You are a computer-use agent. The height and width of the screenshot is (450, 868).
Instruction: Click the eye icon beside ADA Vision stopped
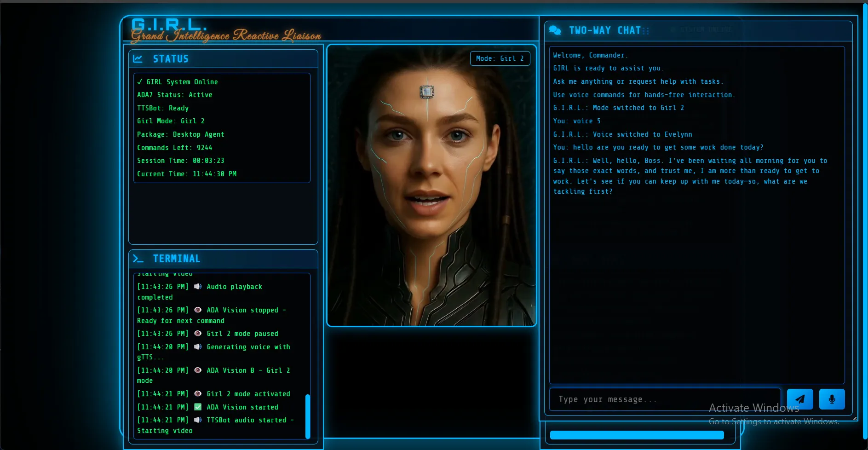pyautogui.click(x=198, y=310)
